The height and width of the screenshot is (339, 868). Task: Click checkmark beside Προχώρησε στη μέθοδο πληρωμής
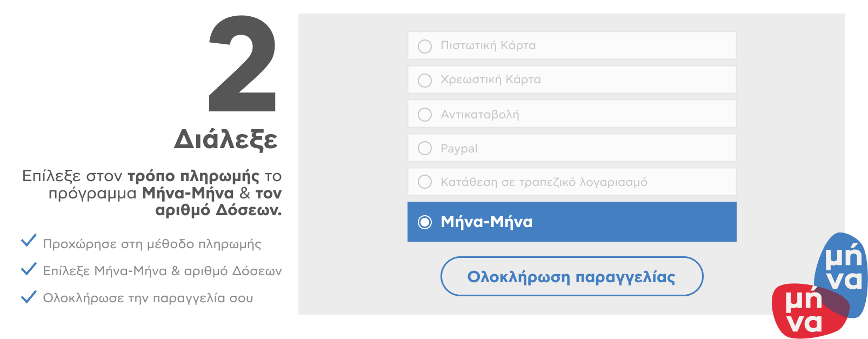point(28,241)
